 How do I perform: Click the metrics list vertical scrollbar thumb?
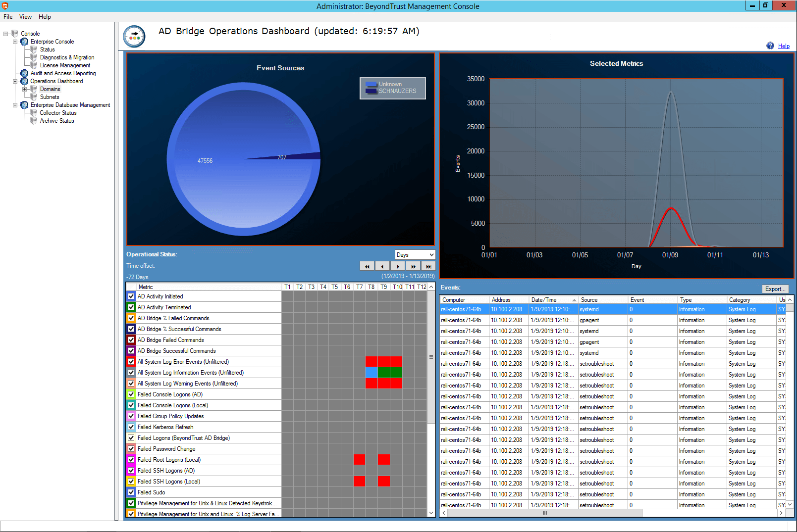click(x=431, y=357)
